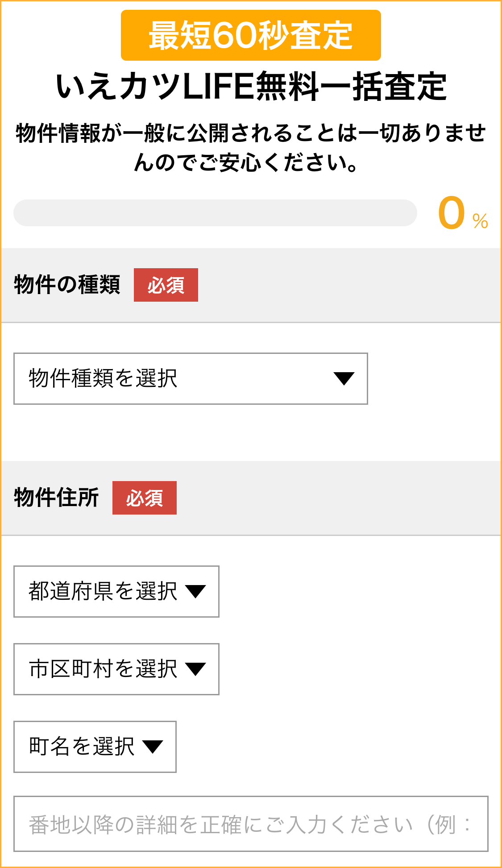
Task: Click the arrow on the 物件種類 select box
Action: [x=344, y=378]
